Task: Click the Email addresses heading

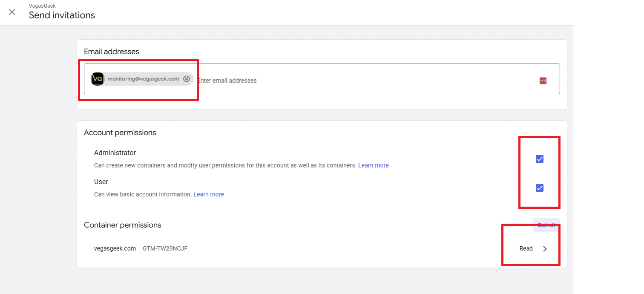Action: pyautogui.click(x=112, y=52)
